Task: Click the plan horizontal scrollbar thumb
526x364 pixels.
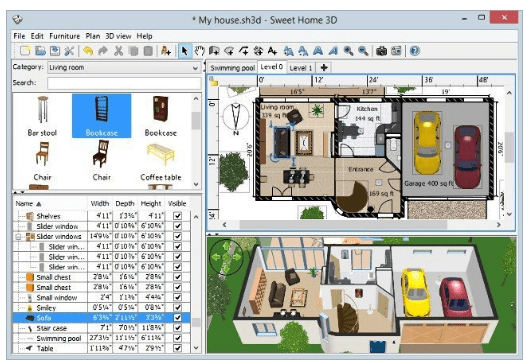Action: pos(343,224)
